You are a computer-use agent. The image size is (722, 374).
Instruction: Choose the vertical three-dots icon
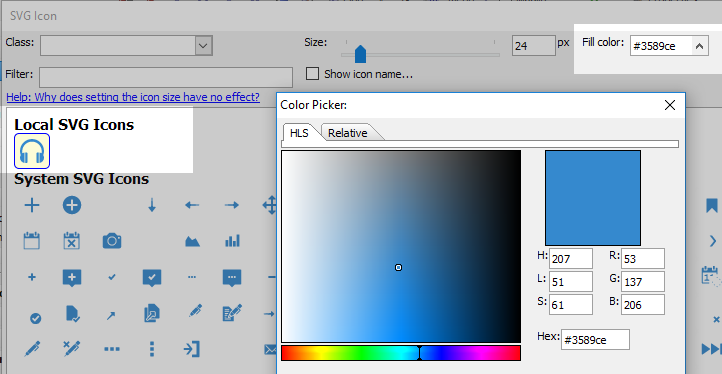(x=152, y=349)
